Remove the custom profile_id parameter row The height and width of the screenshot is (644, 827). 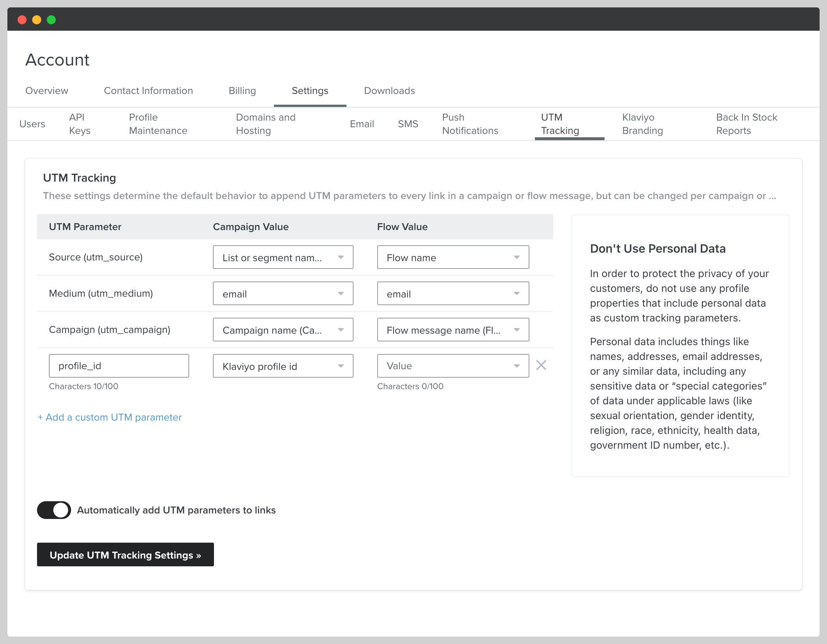click(541, 365)
